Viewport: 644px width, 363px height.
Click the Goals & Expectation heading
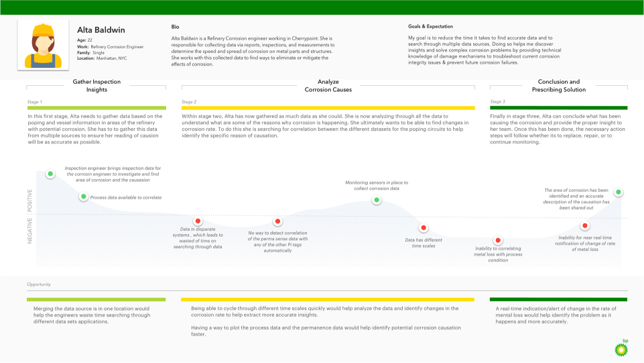[430, 26]
